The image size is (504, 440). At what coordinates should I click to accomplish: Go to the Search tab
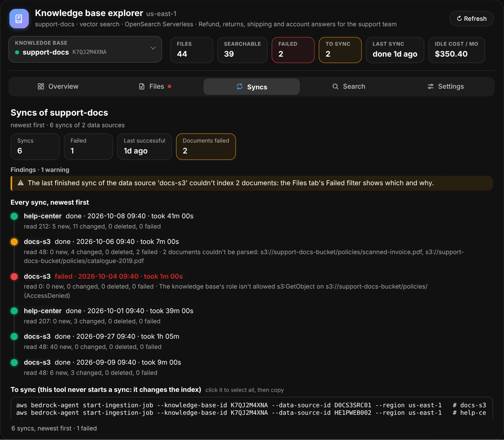(349, 87)
